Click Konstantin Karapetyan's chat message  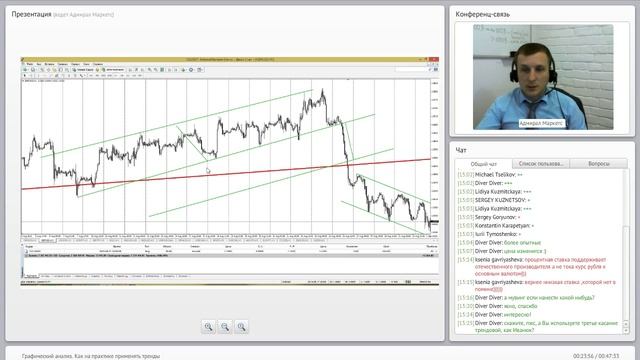[496, 225]
